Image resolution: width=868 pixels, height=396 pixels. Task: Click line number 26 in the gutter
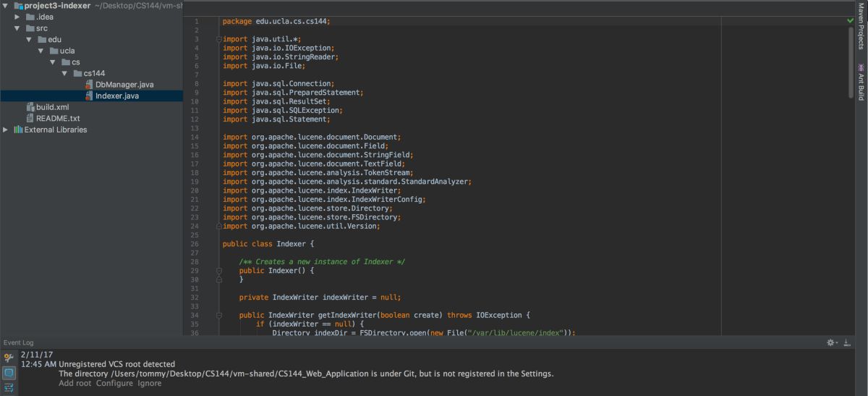coord(195,244)
